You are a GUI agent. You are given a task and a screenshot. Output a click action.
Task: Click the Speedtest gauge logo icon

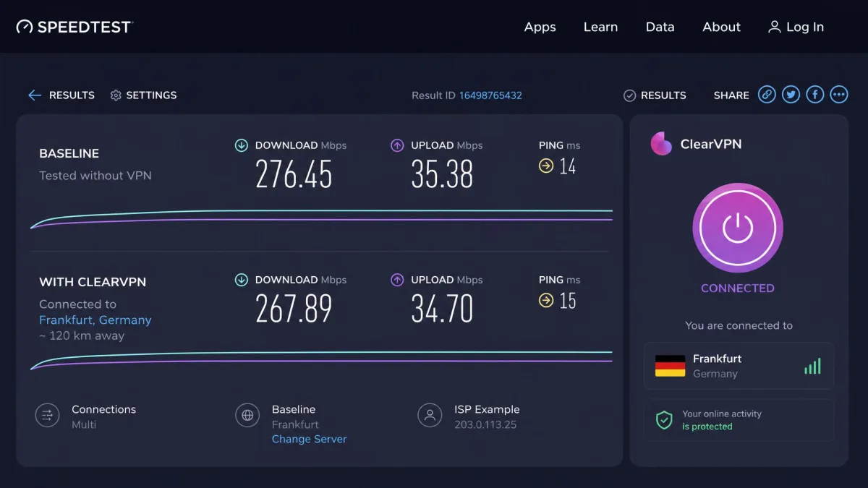coord(25,27)
